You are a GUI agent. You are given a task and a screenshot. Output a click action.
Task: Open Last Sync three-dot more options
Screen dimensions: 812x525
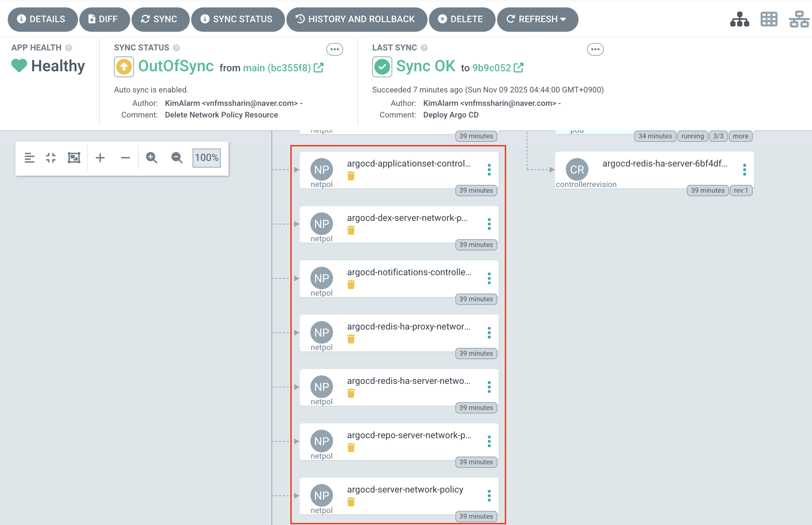(x=595, y=49)
